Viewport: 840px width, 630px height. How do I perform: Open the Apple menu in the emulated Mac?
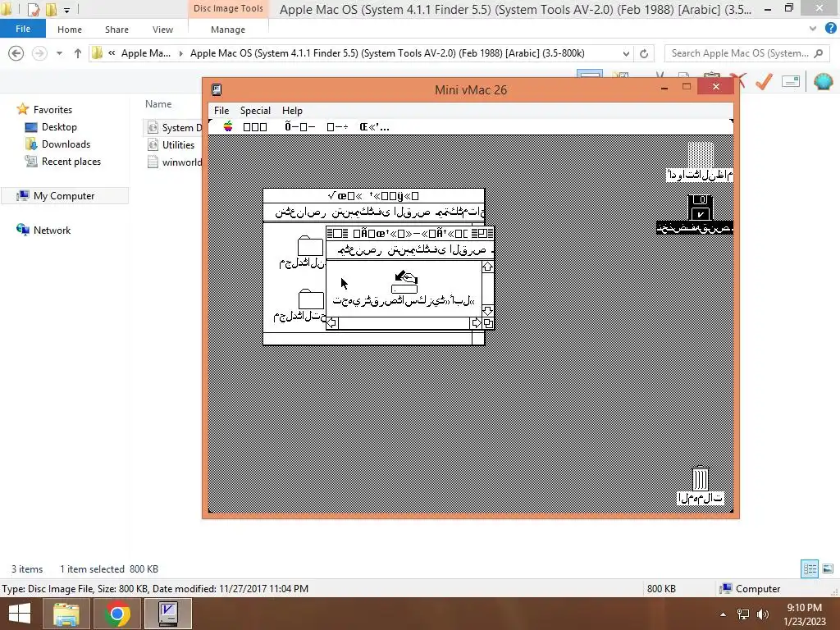(x=228, y=127)
